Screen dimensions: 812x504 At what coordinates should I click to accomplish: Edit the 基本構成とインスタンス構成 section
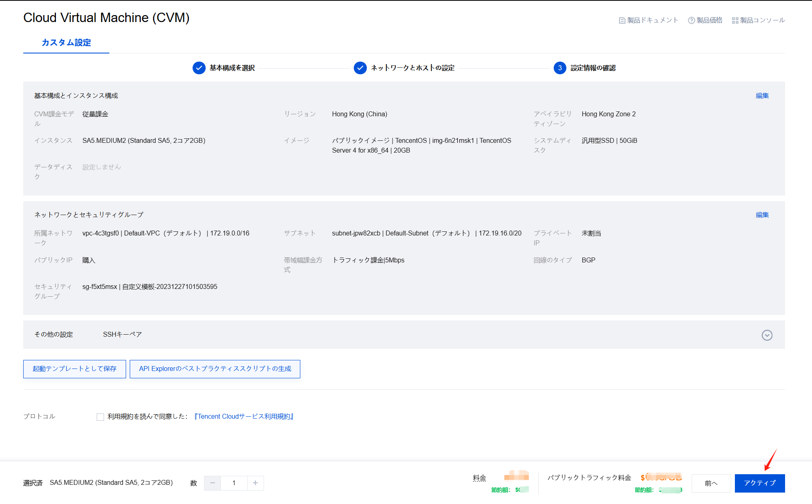point(762,95)
